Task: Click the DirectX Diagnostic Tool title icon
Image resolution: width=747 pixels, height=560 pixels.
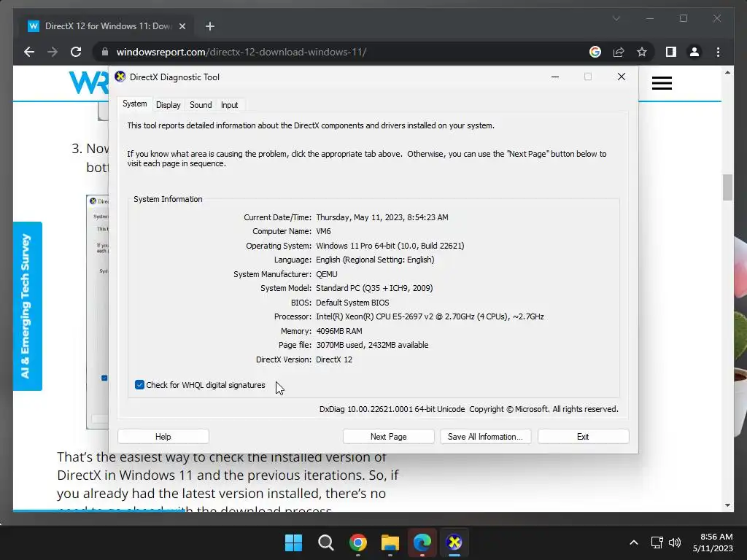Action: [120, 77]
